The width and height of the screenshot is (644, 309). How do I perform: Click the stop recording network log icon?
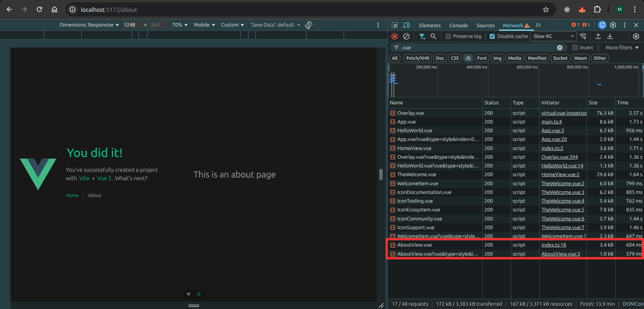tap(395, 36)
